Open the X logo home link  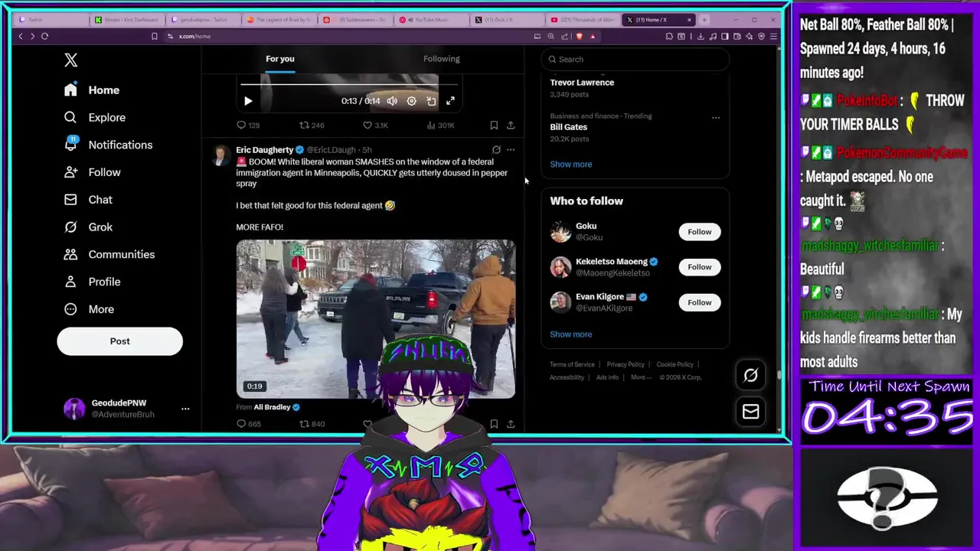tap(71, 60)
